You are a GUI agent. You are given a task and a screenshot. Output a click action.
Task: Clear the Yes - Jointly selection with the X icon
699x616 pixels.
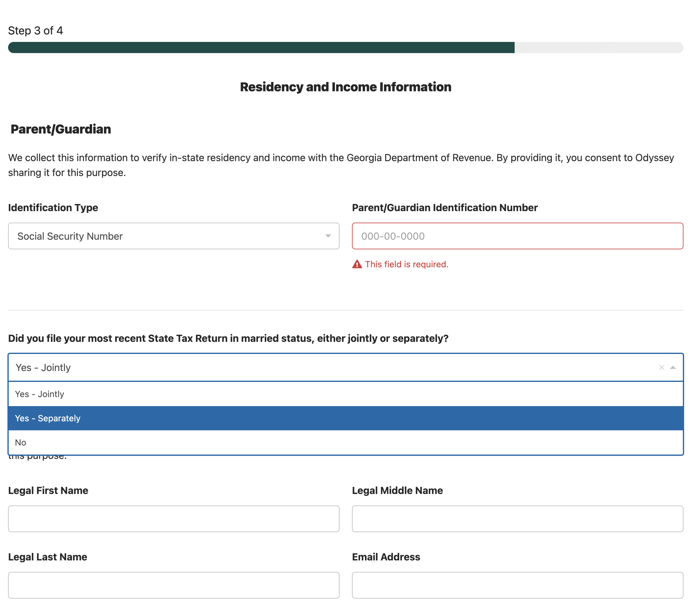(661, 367)
